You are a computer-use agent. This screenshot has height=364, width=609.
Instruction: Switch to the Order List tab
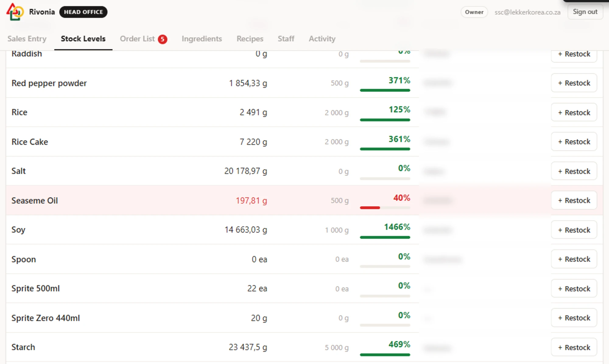(x=137, y=39)
